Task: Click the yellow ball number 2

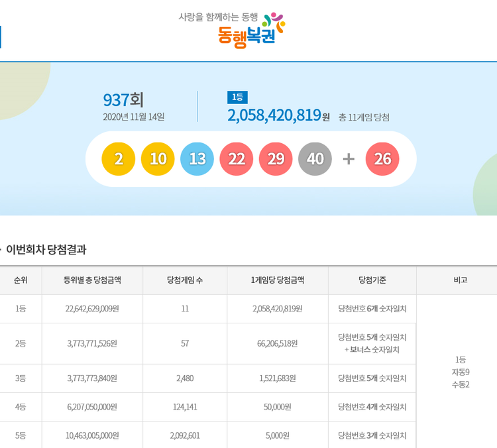Action: [x=118, y=159]
